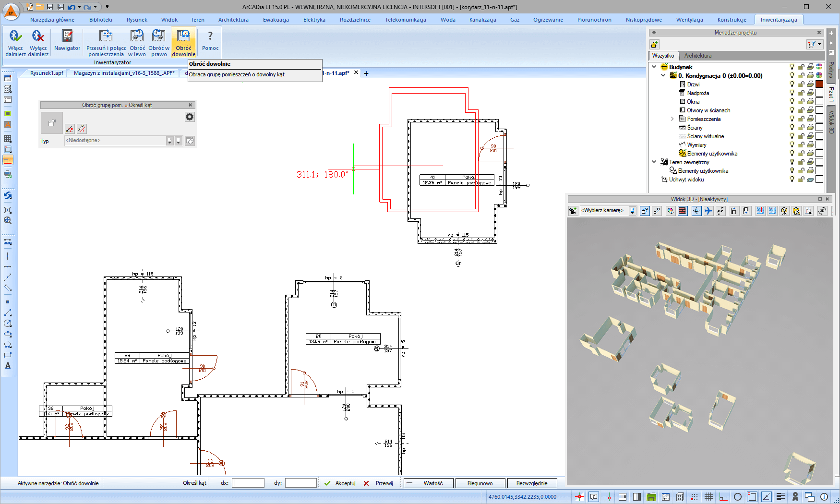Image resolution: width=840 pixels, height=504 pixels.
Task: Click the Biegunowo button
Action: point(480,483)
